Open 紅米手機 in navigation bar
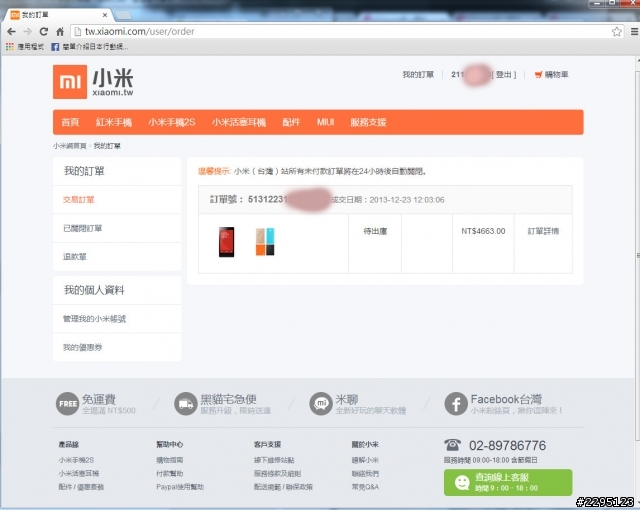 [114, 122]
